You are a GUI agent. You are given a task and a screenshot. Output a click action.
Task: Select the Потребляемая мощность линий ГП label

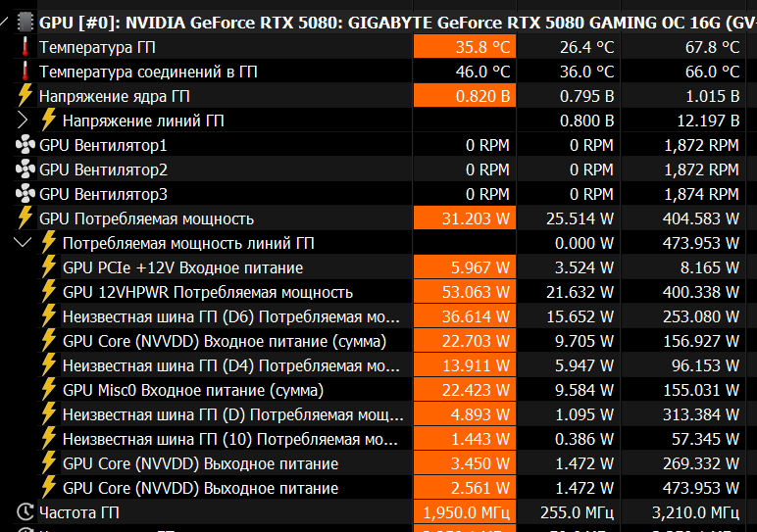pyautogui.click(x=188, y=243)
